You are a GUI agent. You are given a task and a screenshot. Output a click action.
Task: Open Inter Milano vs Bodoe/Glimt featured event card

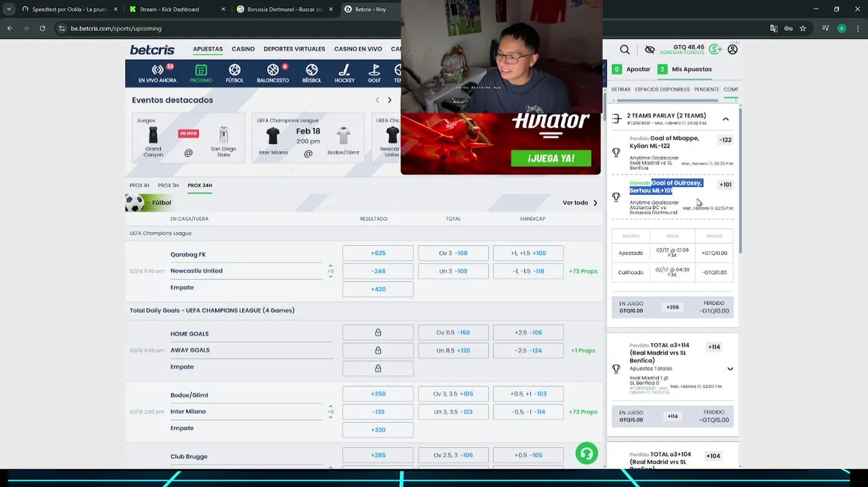[308, 137]
